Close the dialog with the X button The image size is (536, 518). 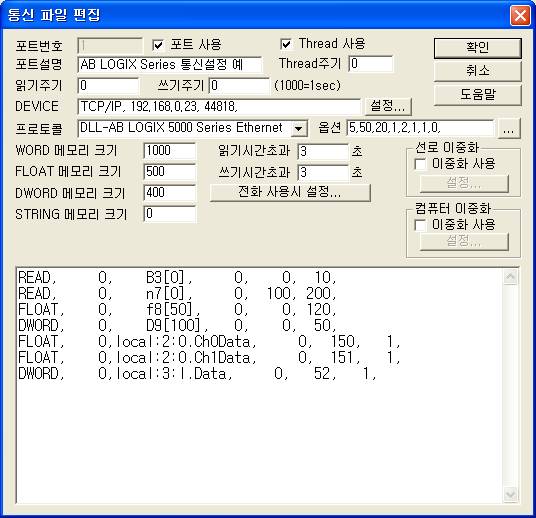(520, 15)
